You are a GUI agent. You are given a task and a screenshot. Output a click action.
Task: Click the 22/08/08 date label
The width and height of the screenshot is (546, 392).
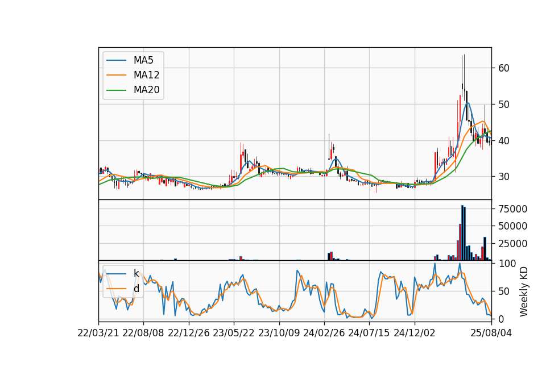pos(143,333)
